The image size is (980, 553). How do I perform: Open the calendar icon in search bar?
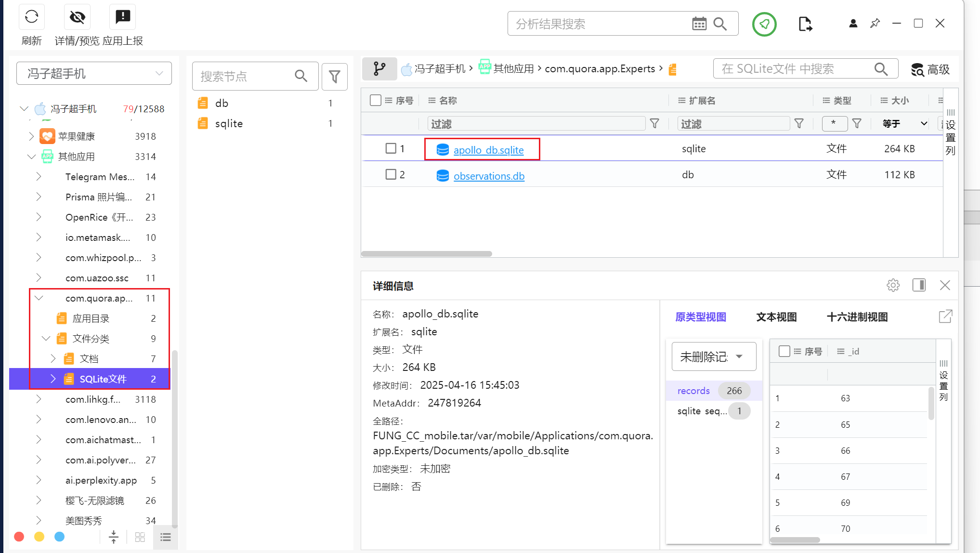pyautogui.click(x=699, y=24)
